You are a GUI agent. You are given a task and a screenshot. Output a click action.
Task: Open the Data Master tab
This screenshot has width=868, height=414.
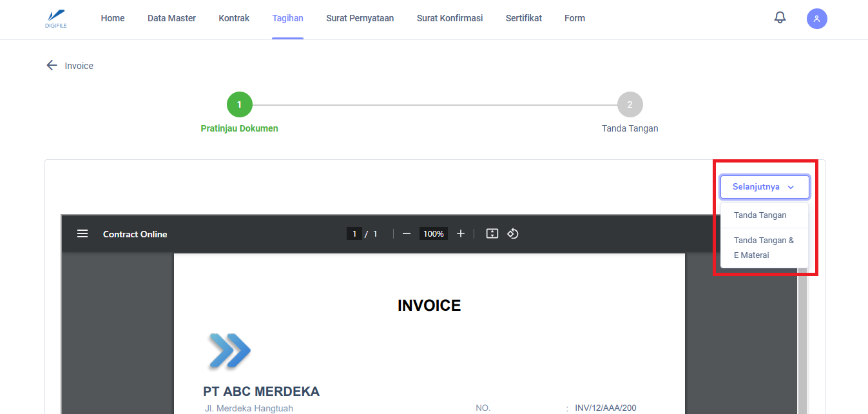coord(171,18)
